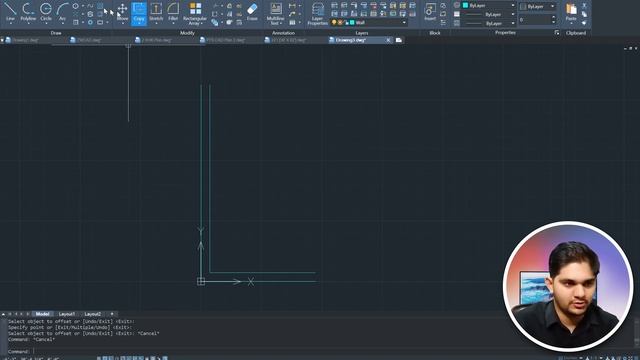Pick the Erase tool
The height and width of the screenshot is (360, 640).
click(252, 11)
